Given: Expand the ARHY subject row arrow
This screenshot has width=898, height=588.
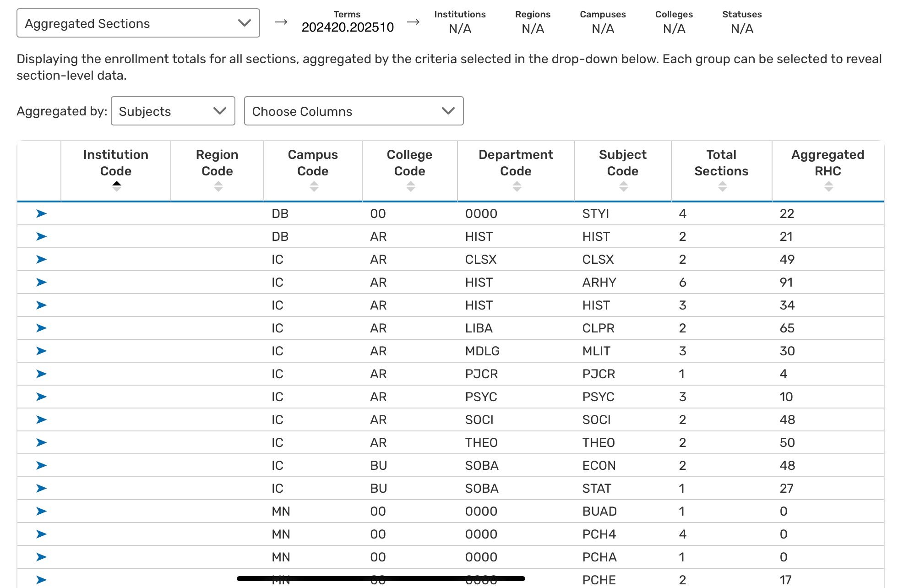Looking at the screenshot, I should click(x=41, y=282).
